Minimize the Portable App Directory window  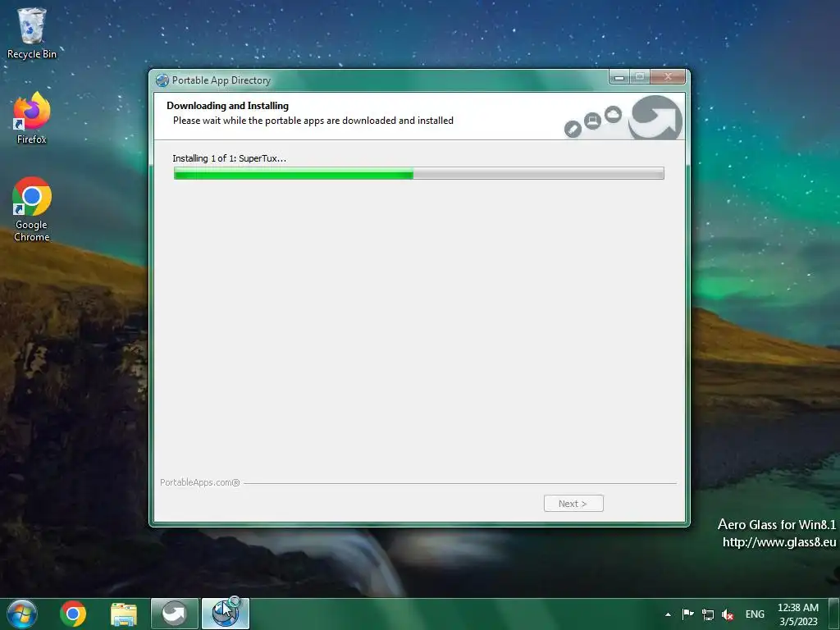pyautogui.click(x=619, y=77)
